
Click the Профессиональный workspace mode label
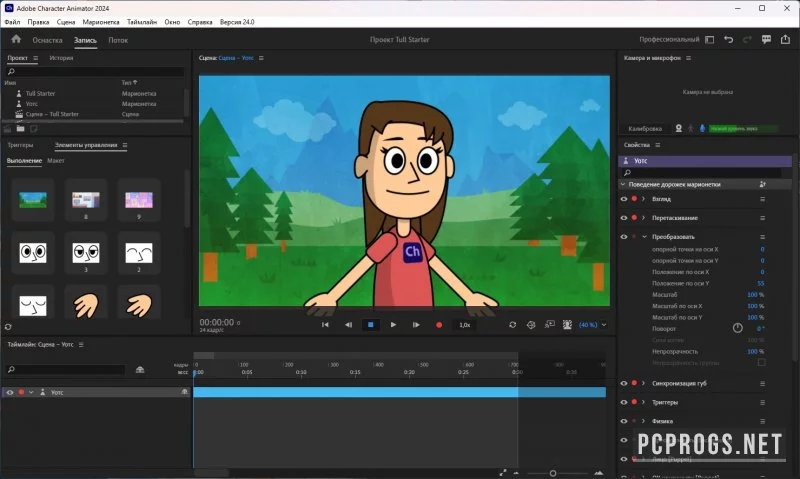(669, 39)
